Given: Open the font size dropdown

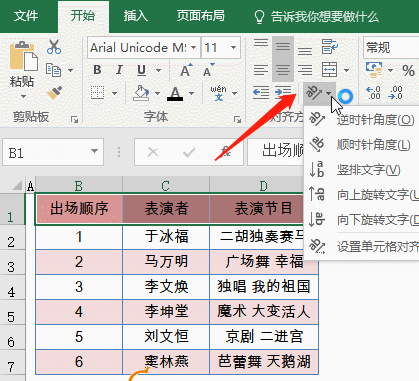Looking at the screenshot, I should [234, 48].
